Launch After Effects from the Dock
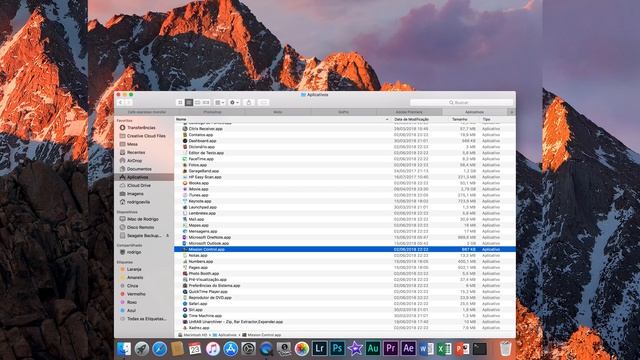Screen dimensions: 640x360 pyautogui.click(x=408, y=349)
